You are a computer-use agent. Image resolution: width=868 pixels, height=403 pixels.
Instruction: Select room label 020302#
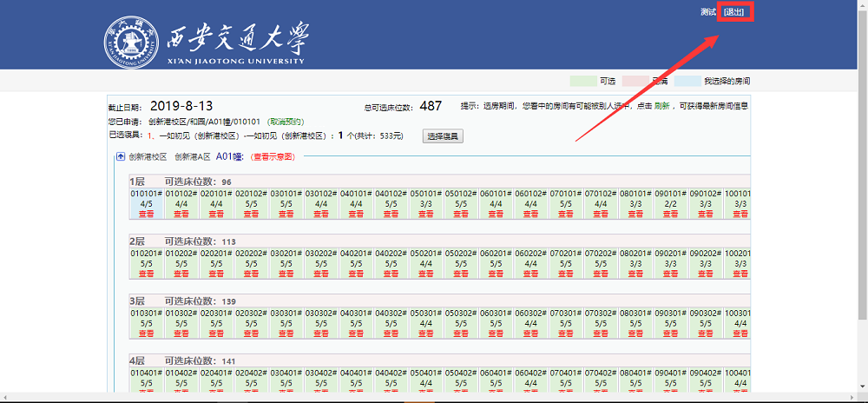point(252,314)
